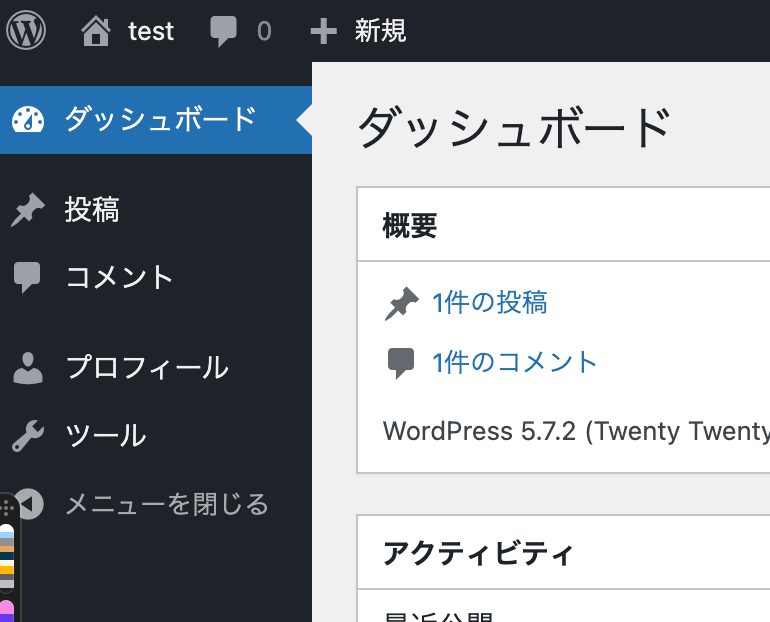Click the speech bubble icon beside コメント in sidebar
The width and height of the screenshot is (770, 622).
[x=27, y=277]
